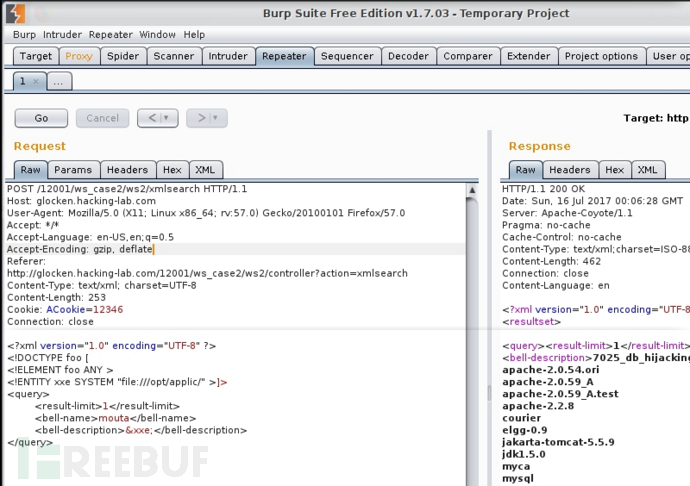Open the Request Hex tab

(x=172, y=170)
